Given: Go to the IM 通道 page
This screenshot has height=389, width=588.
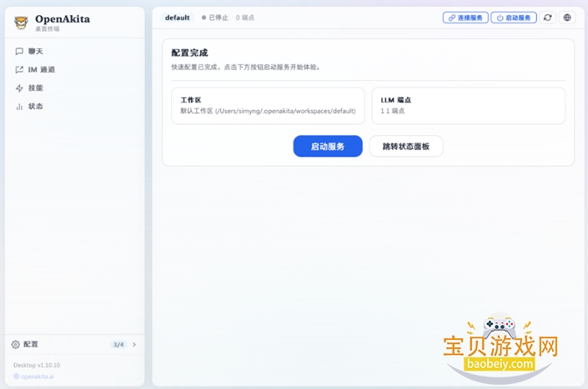Looking at the screenshot, I should (x=41, y=70).
